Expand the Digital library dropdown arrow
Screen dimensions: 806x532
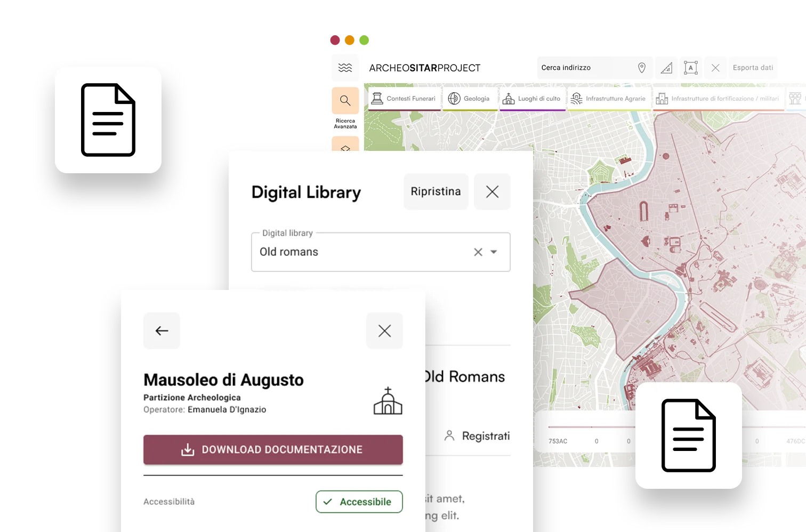coord(494,252)
